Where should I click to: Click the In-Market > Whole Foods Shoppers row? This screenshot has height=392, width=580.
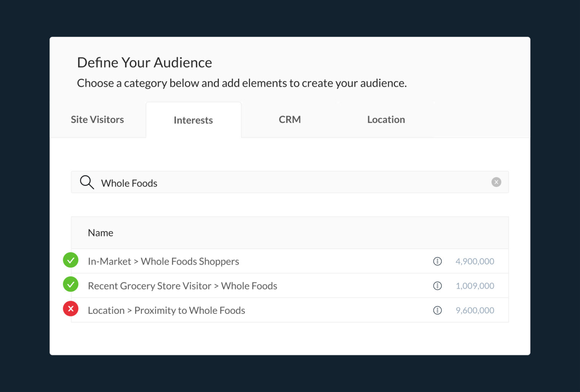(164, 261)
